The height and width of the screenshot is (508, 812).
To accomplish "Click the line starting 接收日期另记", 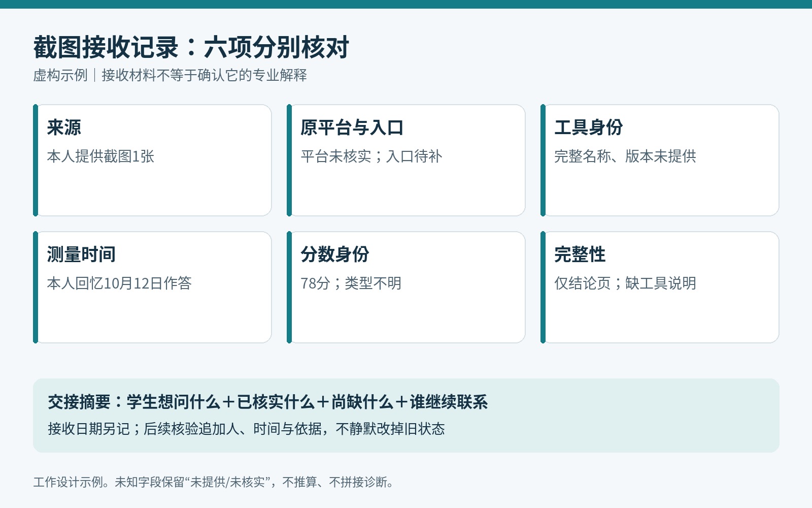I will click(246, 429).
